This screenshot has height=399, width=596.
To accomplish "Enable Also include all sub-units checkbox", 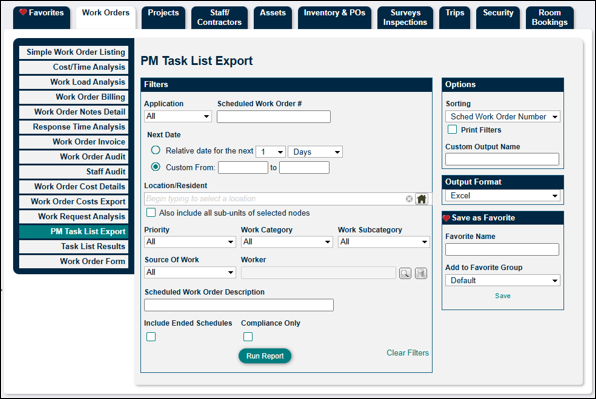I will (x=151, y=212).
